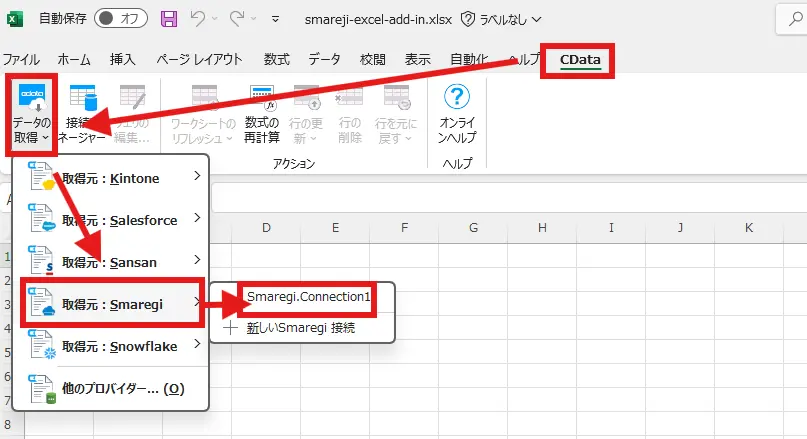Click the Kintone provider document icon
This screenshot has height=439, width=807.
[x=41, y=176]
